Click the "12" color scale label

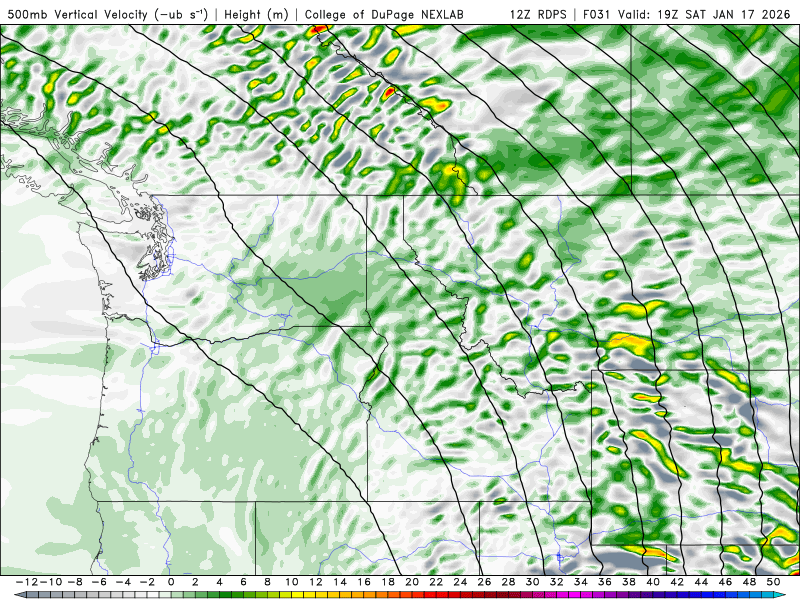316,582
